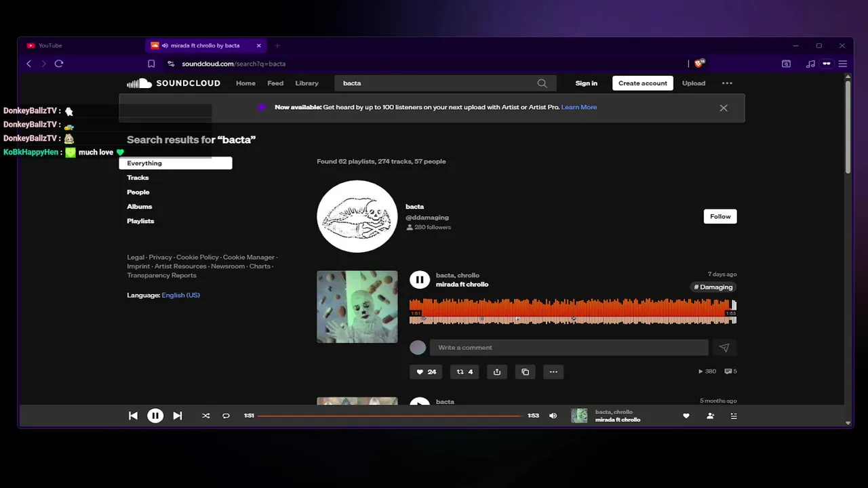This screenshot has height=488, width=868.
Task: Follow the bacta profile
Action: [x=720, y=216]
